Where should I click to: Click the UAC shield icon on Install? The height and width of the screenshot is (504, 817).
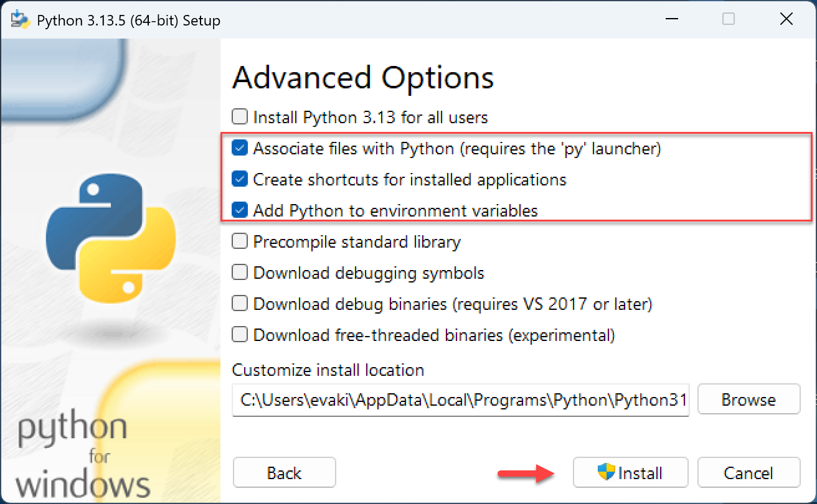tap(606, 472)
